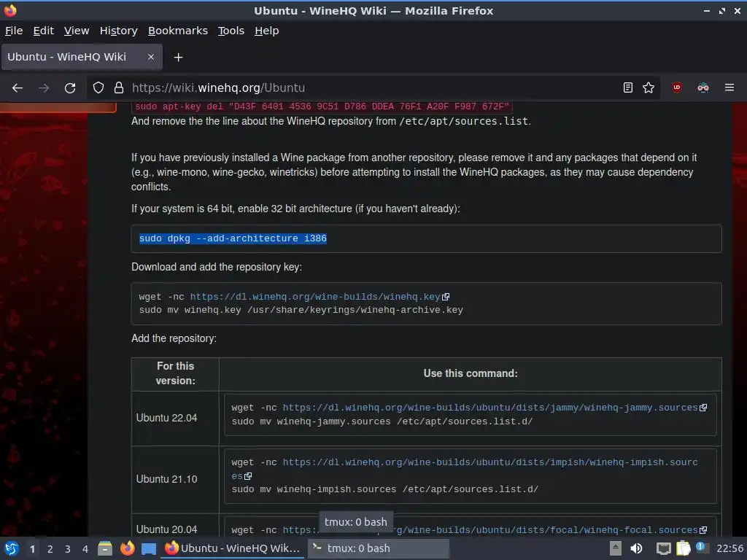
Task: Open the View menu
Action: [77, 31]
